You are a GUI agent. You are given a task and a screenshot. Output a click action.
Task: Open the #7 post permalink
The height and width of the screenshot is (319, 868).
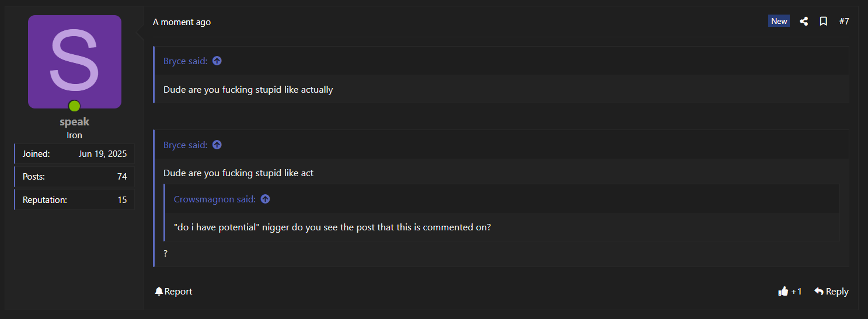point(844,22)
